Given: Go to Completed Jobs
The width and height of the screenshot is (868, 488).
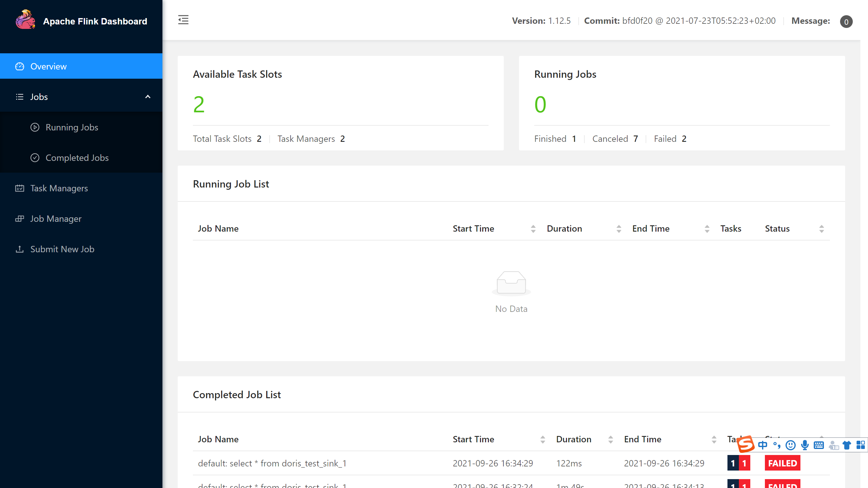Looking at the screenshot, I should 77,158.
